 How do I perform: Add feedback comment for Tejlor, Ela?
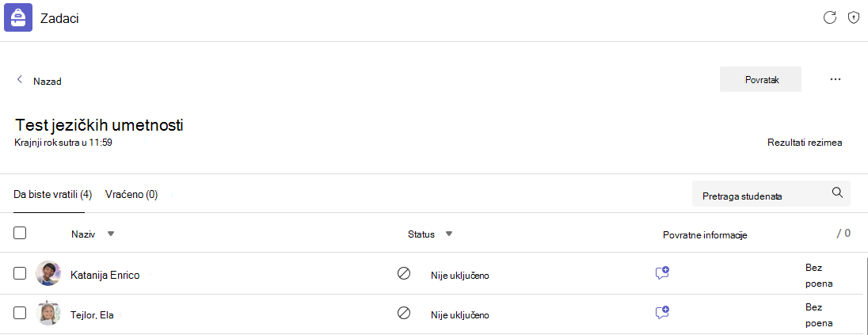662,312
